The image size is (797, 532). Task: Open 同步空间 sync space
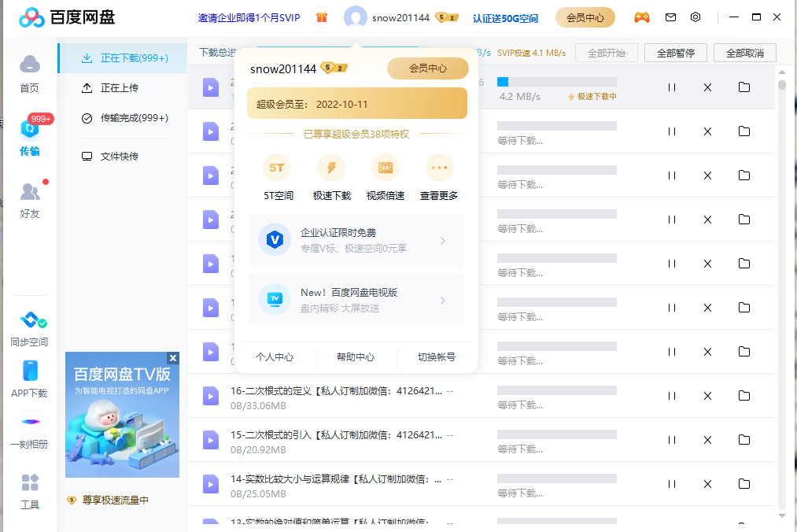(29, 329)
